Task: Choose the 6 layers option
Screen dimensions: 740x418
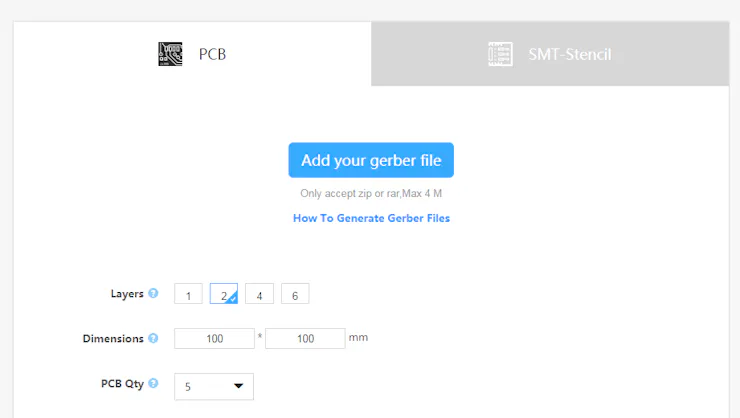Action: click(x=295, y=294)
